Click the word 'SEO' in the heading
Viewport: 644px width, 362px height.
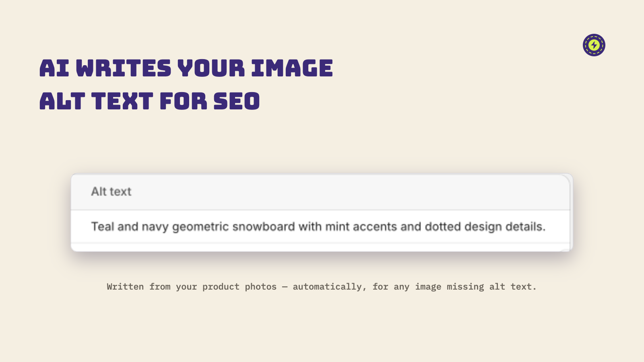point(237,101)
